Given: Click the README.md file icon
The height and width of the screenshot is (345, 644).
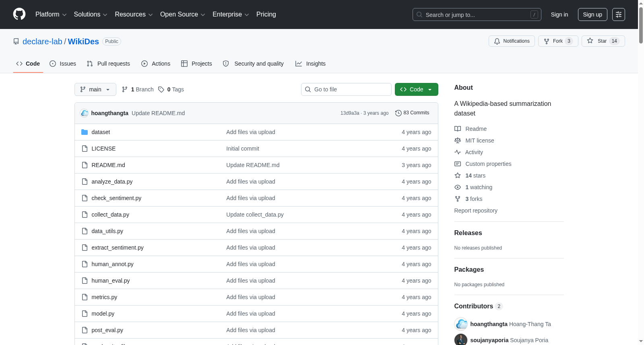Looking at the screenshot, I should pyautogui.click(x=85, y=165).
